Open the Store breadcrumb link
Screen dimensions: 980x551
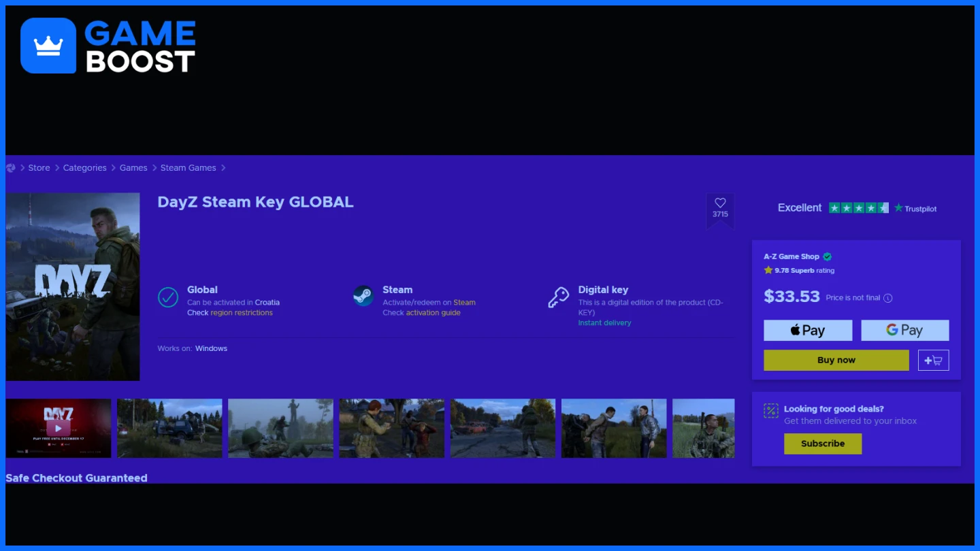coord(39,168)
